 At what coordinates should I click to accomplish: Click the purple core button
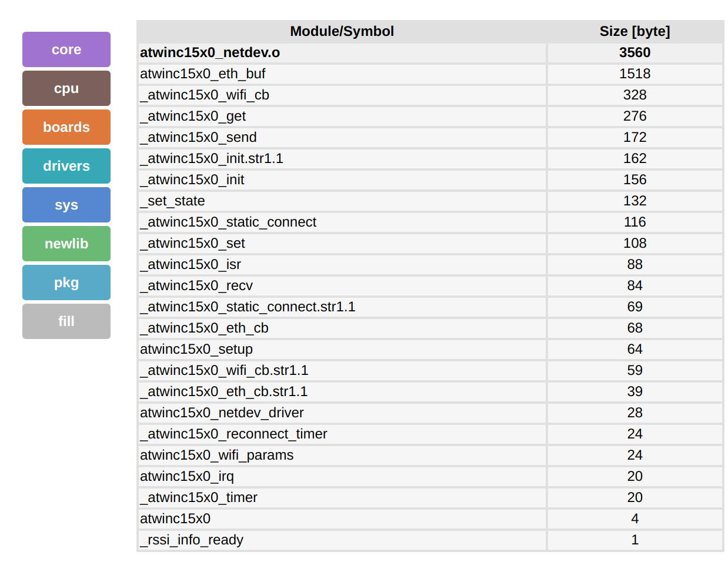point(66,49)
